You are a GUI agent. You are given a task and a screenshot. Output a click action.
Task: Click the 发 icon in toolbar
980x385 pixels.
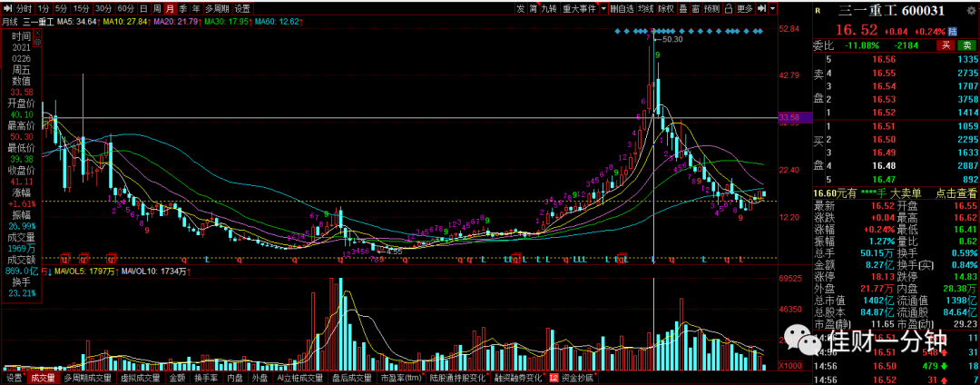point(521,9)
